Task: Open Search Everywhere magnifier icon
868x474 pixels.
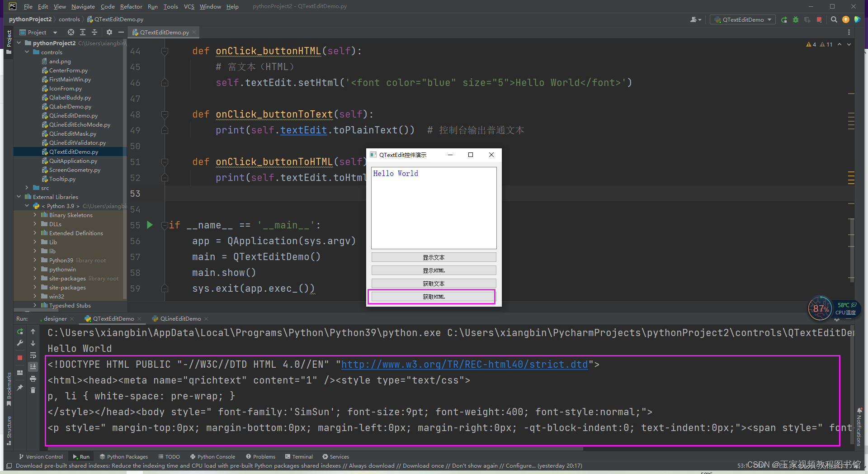Action: click(834, 19)
